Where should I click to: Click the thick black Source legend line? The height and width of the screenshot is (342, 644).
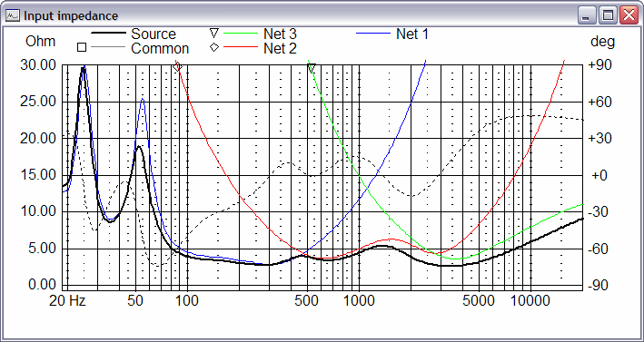click(107, 33)
